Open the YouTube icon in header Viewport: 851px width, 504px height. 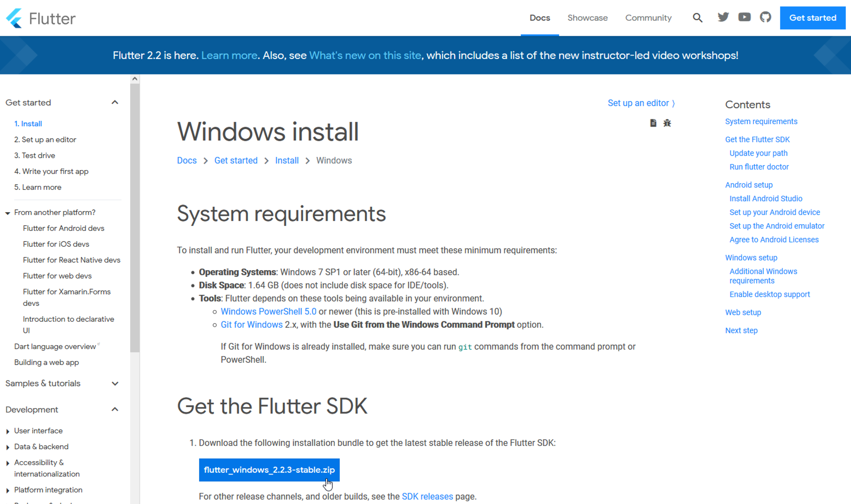pos(744,17)
